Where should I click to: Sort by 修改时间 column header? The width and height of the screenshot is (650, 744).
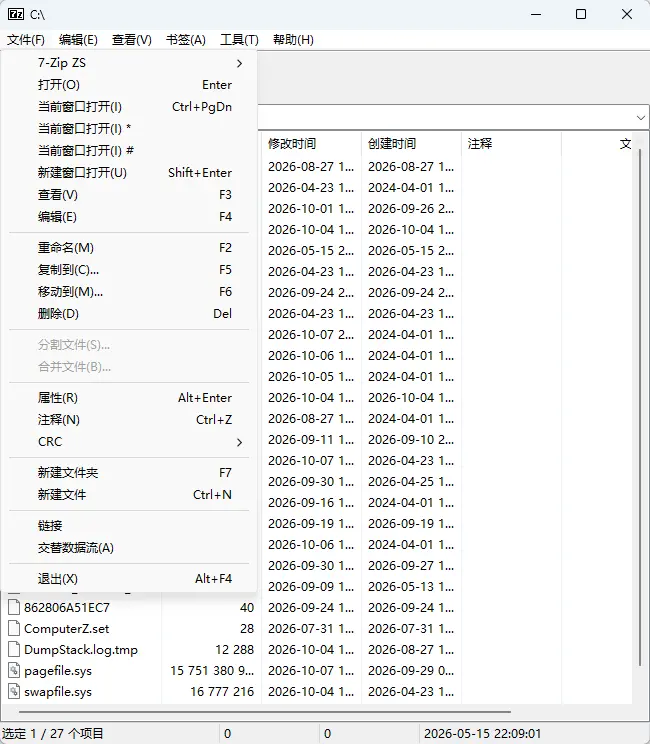[311, 144]
